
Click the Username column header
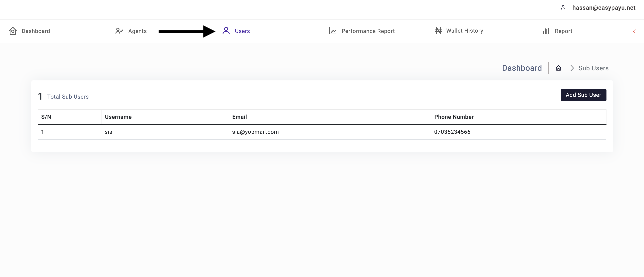(118, 117)
